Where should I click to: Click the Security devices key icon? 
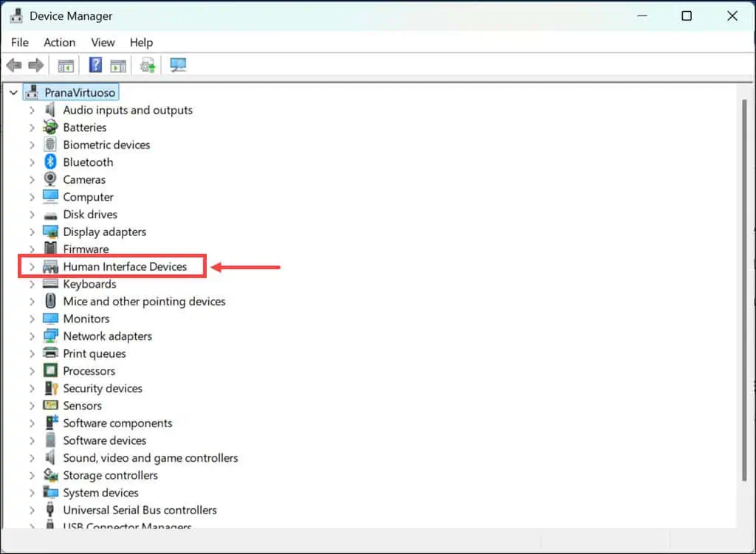[51, 388]
